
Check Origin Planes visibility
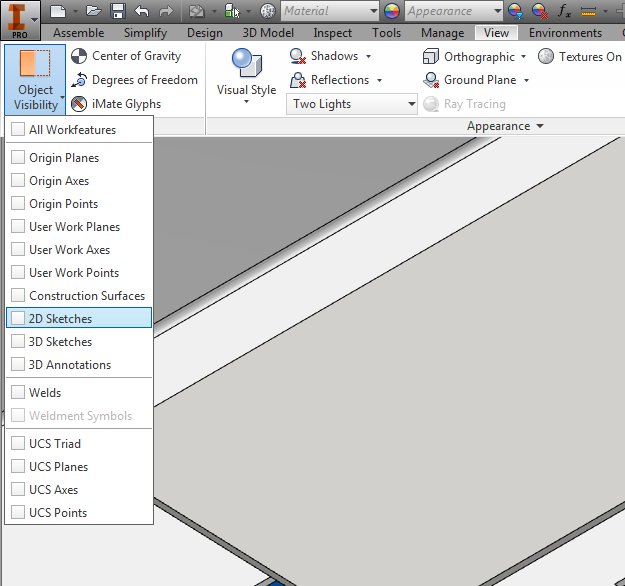point(18,157)
